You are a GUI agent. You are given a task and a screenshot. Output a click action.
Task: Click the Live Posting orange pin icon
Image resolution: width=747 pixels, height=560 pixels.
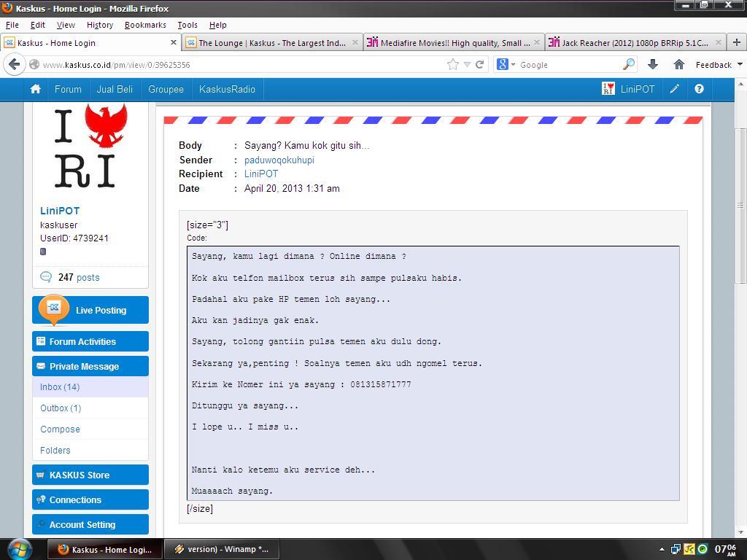[54, 309]
